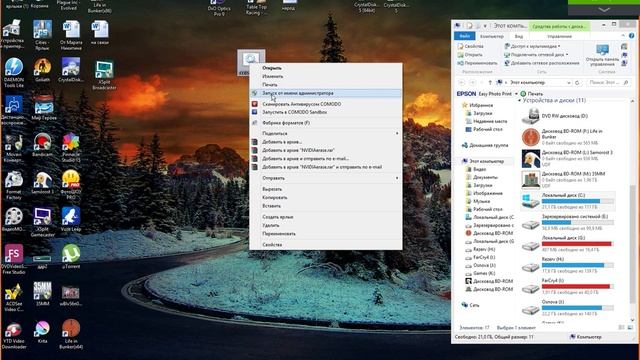Choose Delete in the context menu

click(325, 225)
